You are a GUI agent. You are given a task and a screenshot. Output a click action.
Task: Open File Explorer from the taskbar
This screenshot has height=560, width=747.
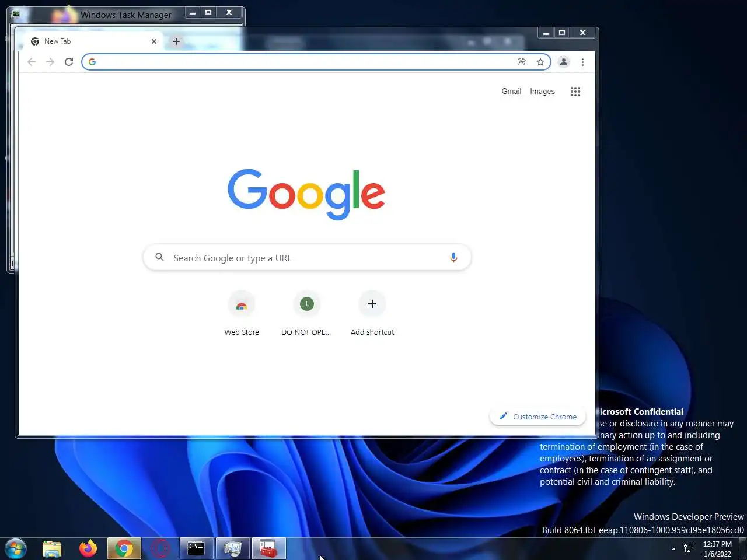click(x=52, y=549)
